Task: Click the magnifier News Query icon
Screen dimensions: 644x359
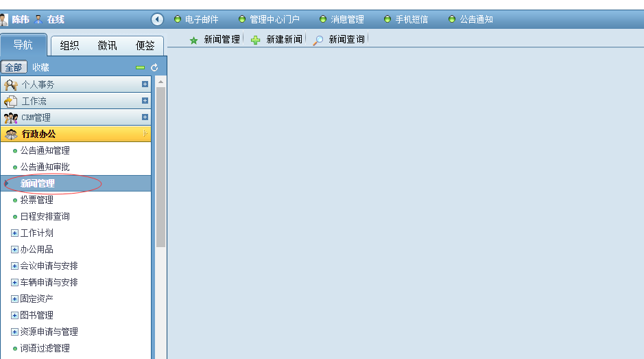Action: tap(318, 40)
